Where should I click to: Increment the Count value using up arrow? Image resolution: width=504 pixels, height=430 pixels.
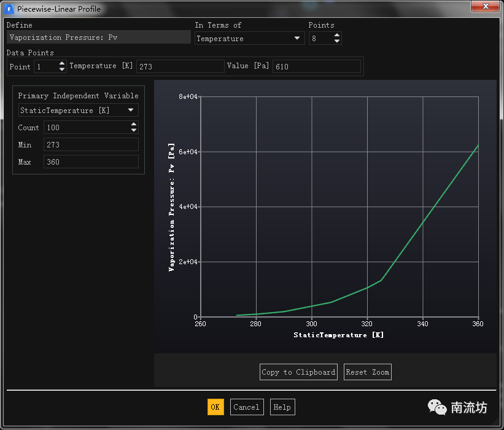pos(134,125)
